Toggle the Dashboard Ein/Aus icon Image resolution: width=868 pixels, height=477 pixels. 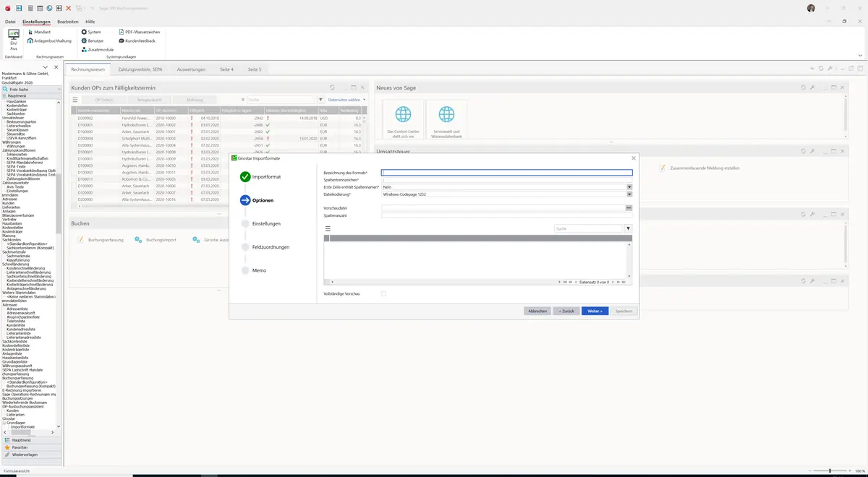(x=13, y=39)
